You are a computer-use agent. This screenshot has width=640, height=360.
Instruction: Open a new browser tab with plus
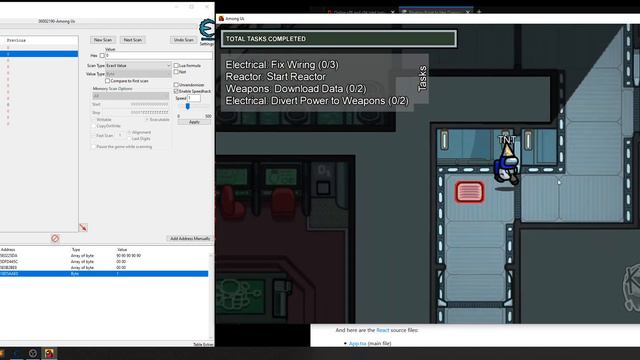tap(479, 12)
